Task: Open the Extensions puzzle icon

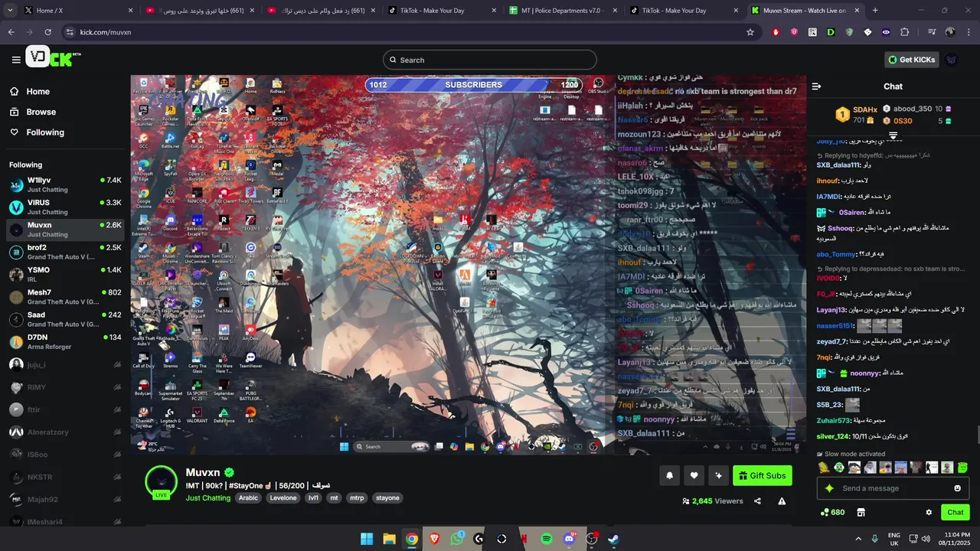Action: click(x=904, y=32)
